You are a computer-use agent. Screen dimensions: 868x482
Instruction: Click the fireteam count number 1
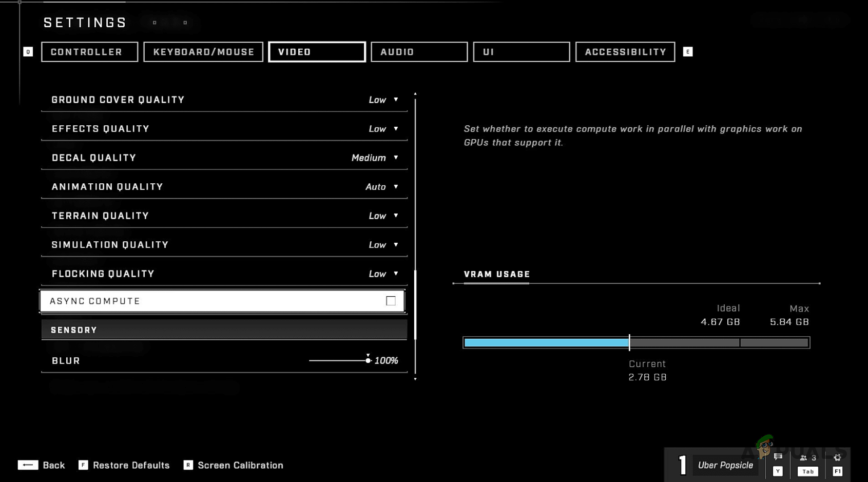(x=682, y=466)
